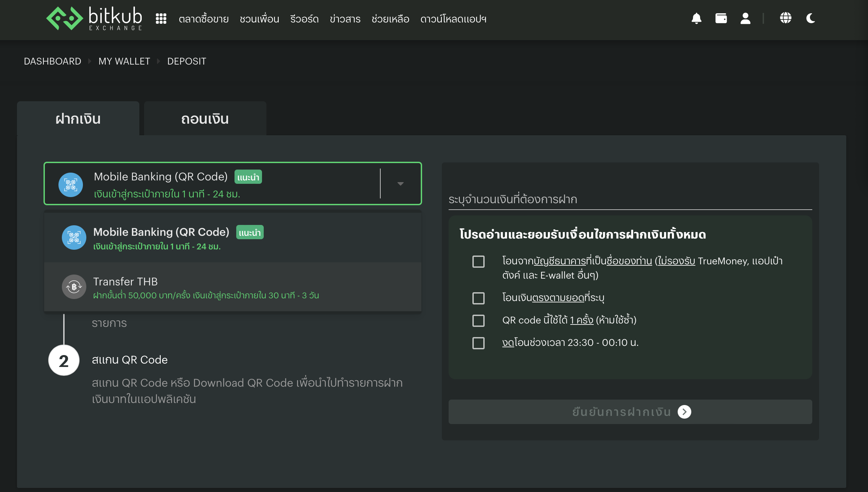Toggle dark mode moon icon
Viewport: 868px width, 492px height.
[x=811, y=18]
